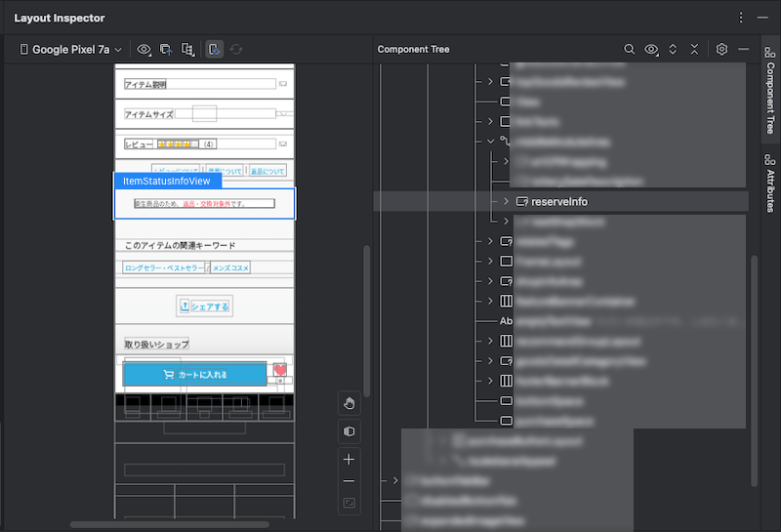Click the device preview vertical scrollbar
The image size is (781, 532).
tap(367, 321)
